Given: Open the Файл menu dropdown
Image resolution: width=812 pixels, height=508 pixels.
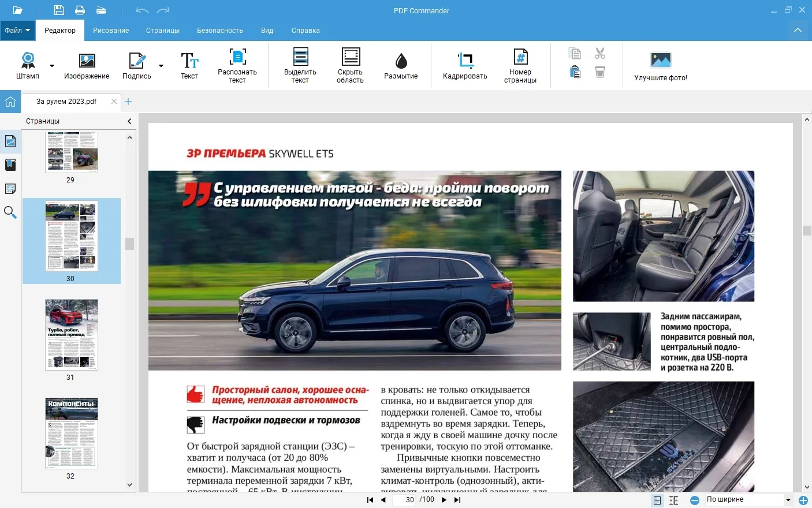Looking at the screenshot, I should click(x=17, y=31).
